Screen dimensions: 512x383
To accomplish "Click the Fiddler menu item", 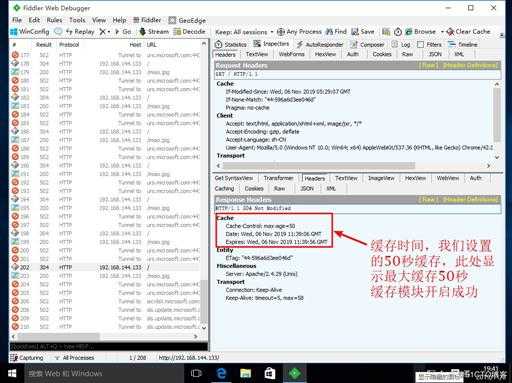I will point(147,20).
